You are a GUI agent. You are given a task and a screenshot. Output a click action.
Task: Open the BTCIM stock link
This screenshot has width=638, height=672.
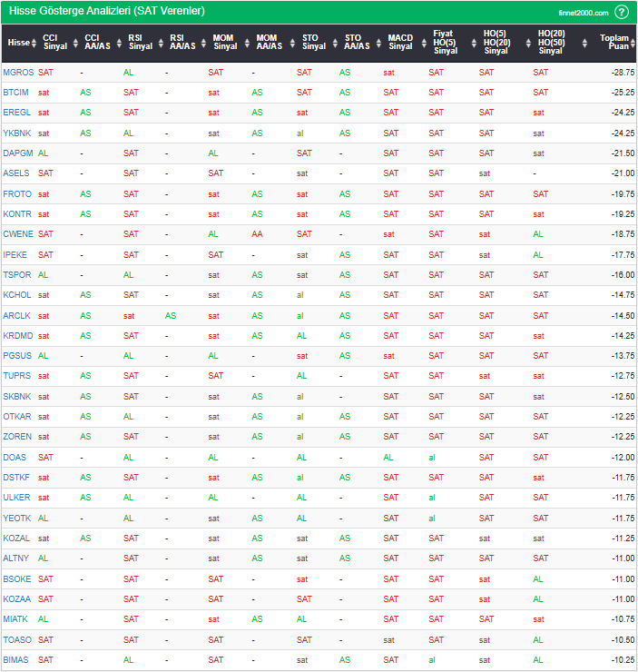pos(16,93)
